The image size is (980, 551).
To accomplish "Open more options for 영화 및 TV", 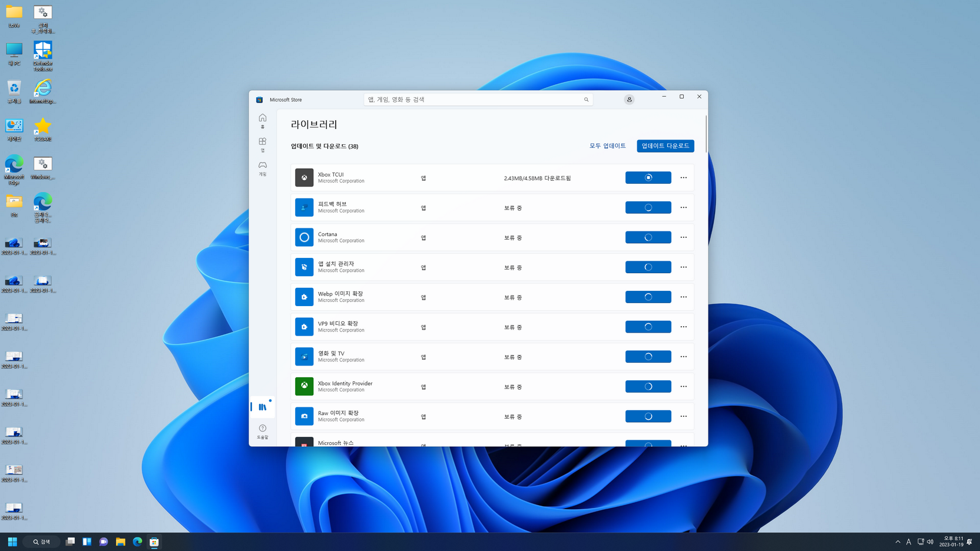I will [683, 357].
